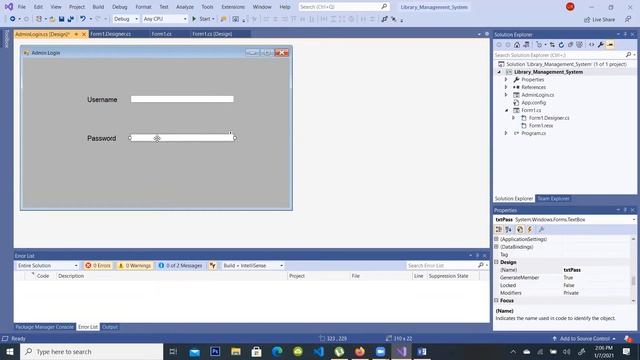Click Sync with Active Document icon

click(x=552, y=45)
